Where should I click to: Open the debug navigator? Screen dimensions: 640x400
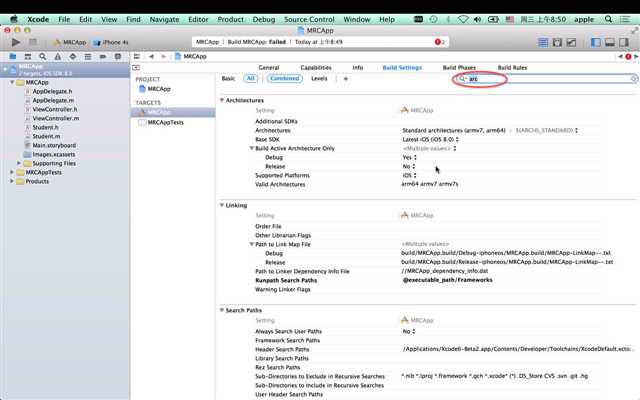pos(88,56)
